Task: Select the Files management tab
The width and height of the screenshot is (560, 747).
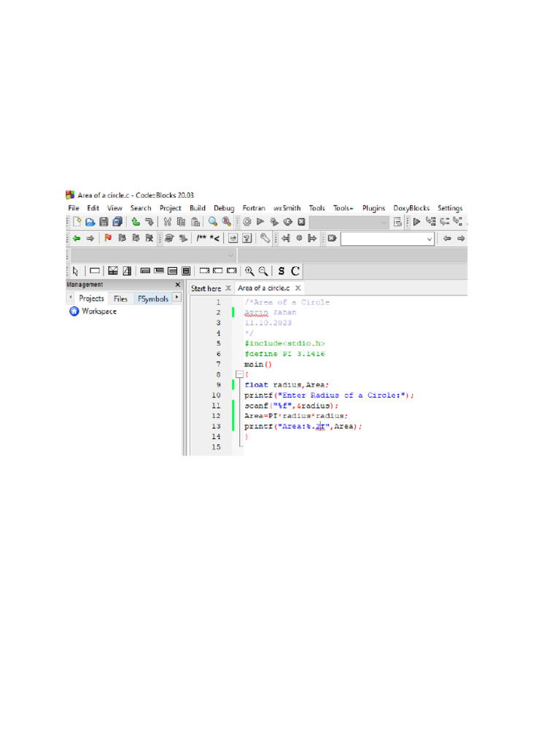Action: 120,298
